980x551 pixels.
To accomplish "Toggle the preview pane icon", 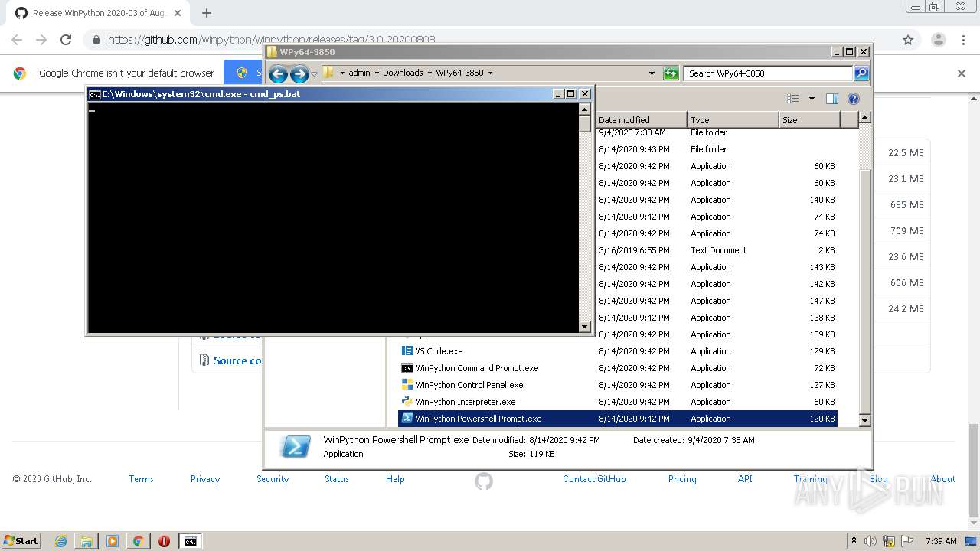I will [832, 99].
